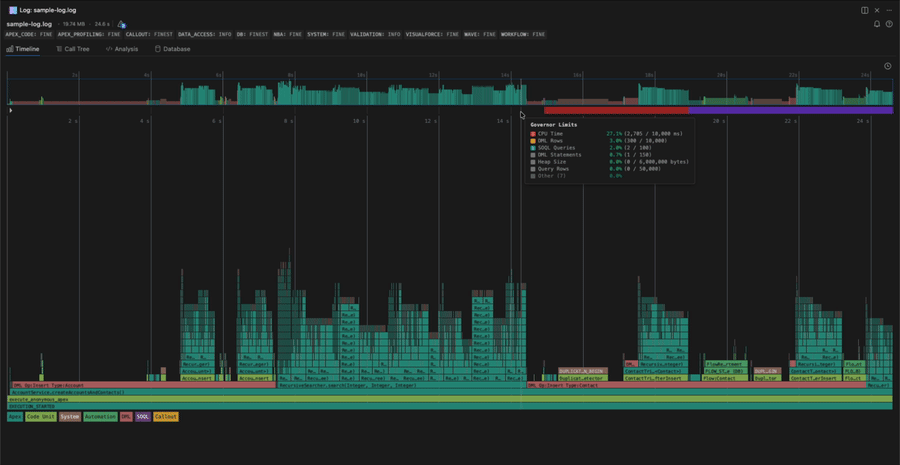The width and height of the screenshot is (900, 465).
Task: Select the DUPLICAT..N_BEGIN event block
Action: [583, 371]
